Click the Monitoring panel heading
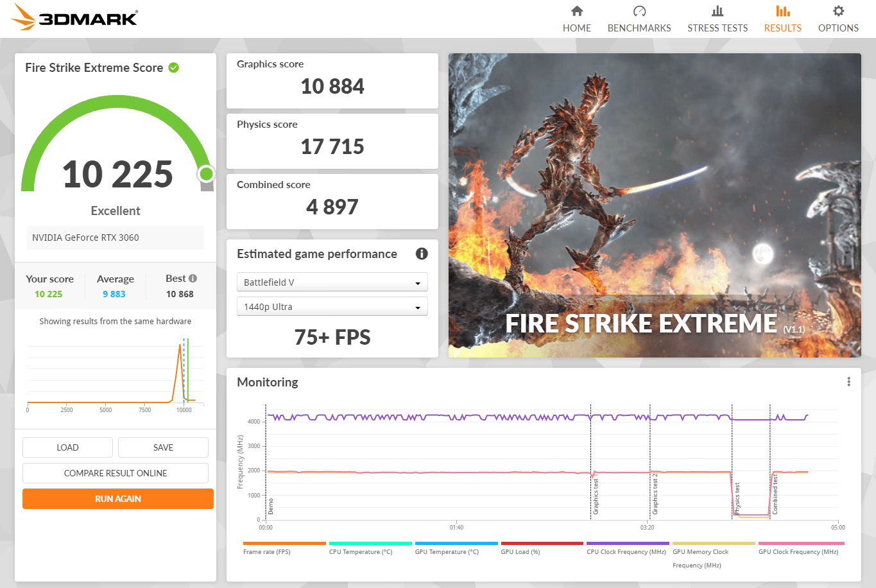The height and width of the screenshot is (588, 876). (x=268, y=382)
